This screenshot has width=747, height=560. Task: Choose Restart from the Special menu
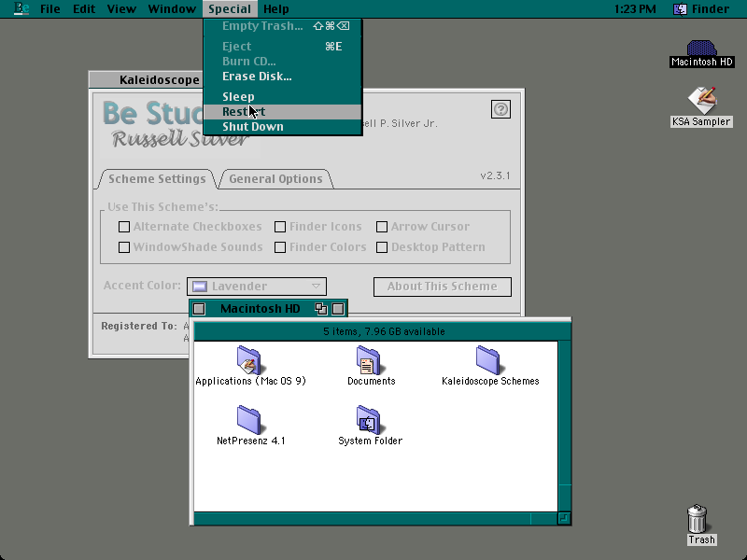coord(283,111)
